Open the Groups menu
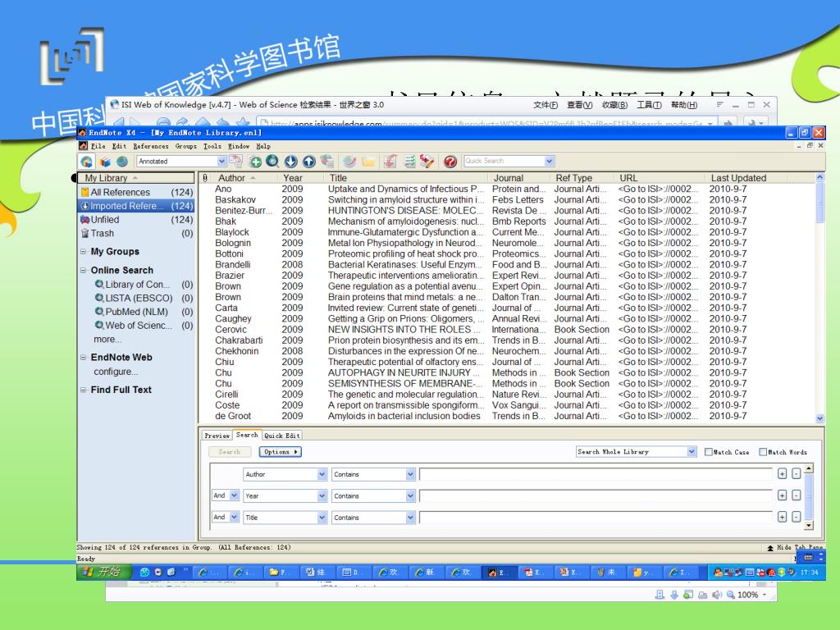This screenshot has height=630, width=840. click(186, 146)
